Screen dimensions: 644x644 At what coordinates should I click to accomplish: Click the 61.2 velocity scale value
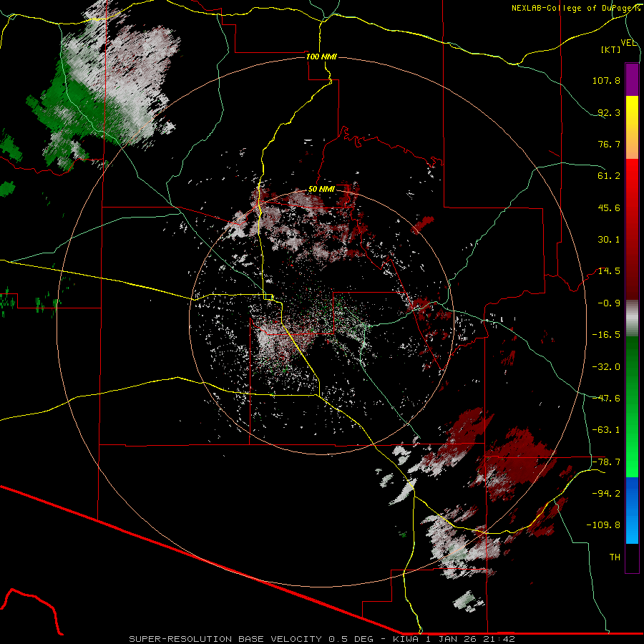point(609,176)
